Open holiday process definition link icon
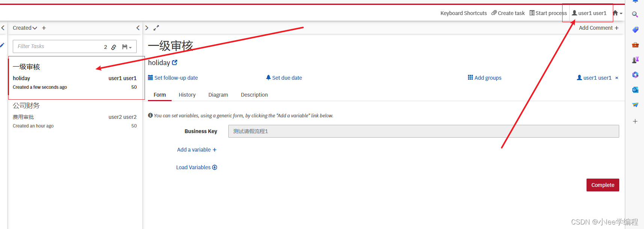The image size is (644, 229). (x=175, y=62)
